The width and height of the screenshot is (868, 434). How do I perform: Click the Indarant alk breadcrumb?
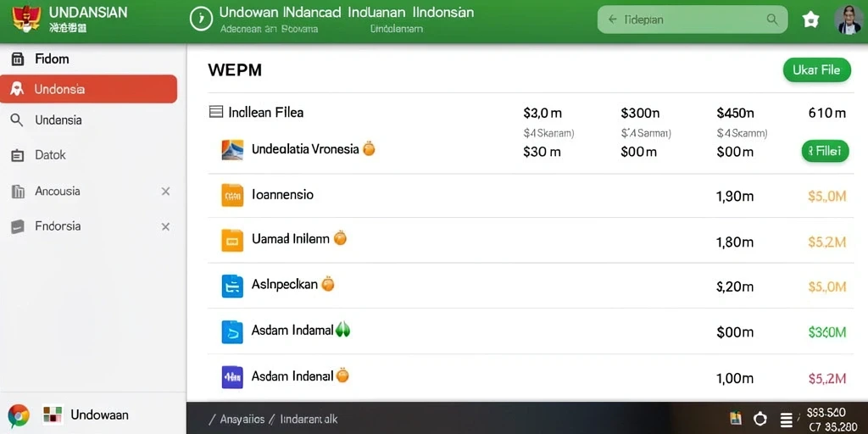309,419
